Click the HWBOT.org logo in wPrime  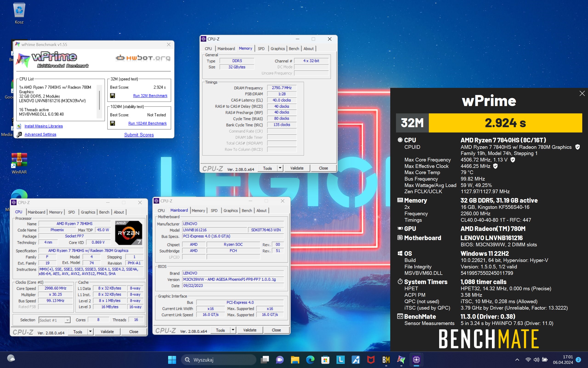click(143, 58)
